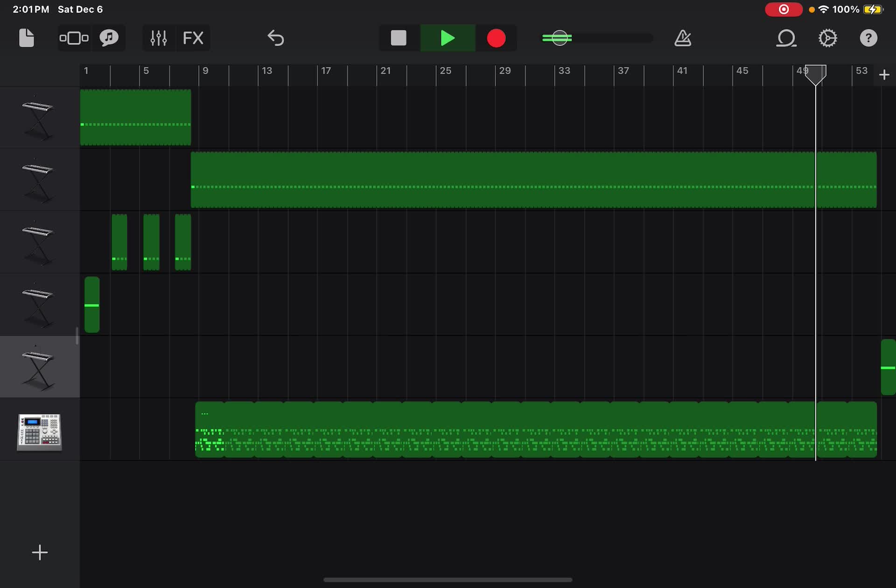Add a new track with plus button
Image resolution: width=896 pixels, height=588 pixels.
(40, 553)
